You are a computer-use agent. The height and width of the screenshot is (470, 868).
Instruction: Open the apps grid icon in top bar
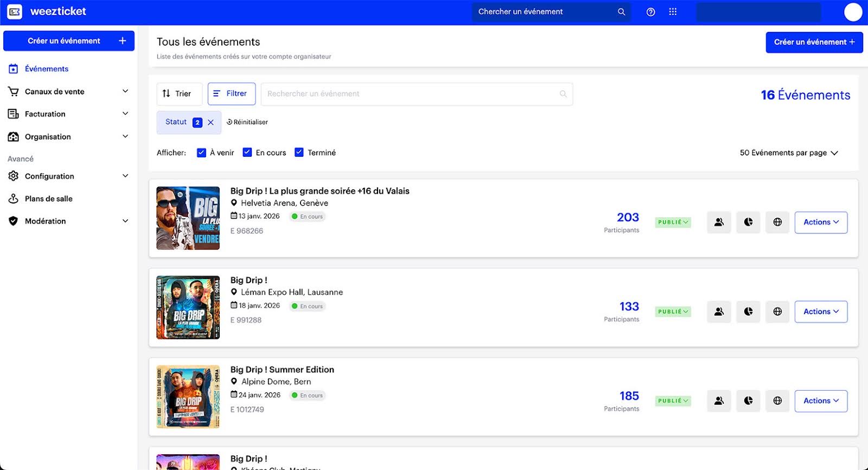pyautogui.click(x=673, y=12)
